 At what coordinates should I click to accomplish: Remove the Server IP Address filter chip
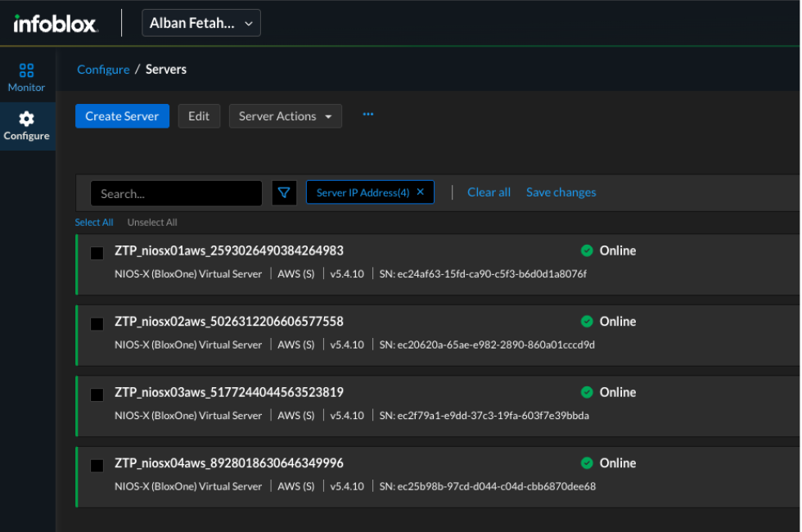pyautogui.click(x=420, y=192)
